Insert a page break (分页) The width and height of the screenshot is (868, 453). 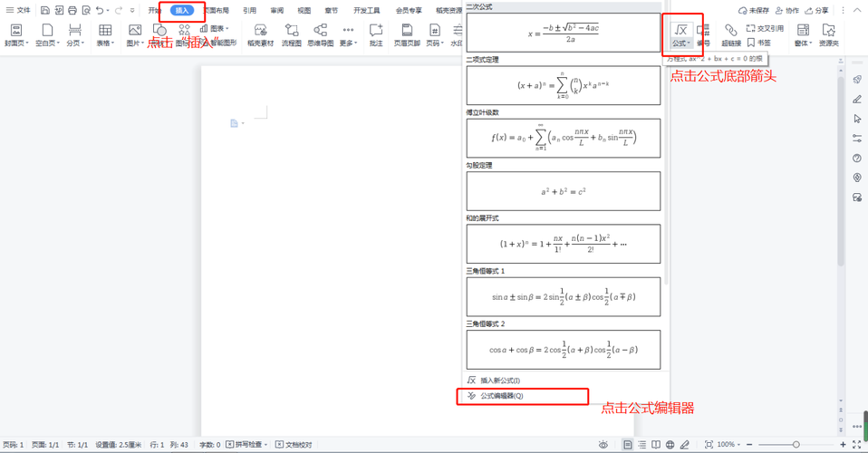pos(74,35)
